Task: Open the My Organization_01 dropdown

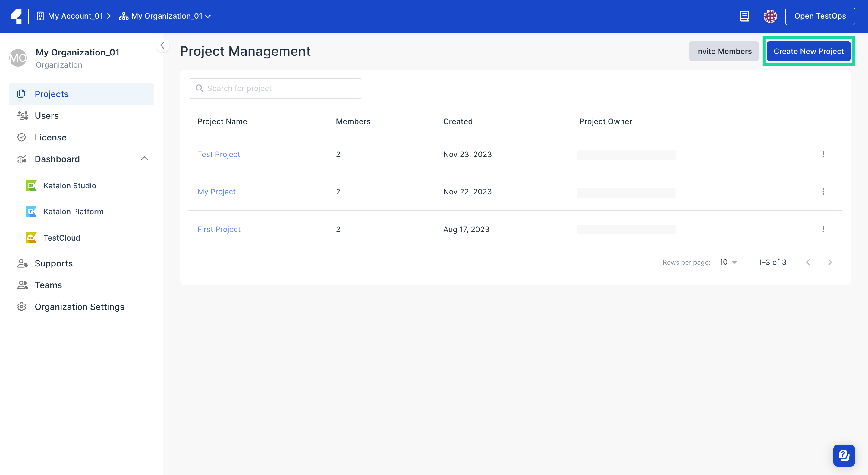Action: point(208,16)
